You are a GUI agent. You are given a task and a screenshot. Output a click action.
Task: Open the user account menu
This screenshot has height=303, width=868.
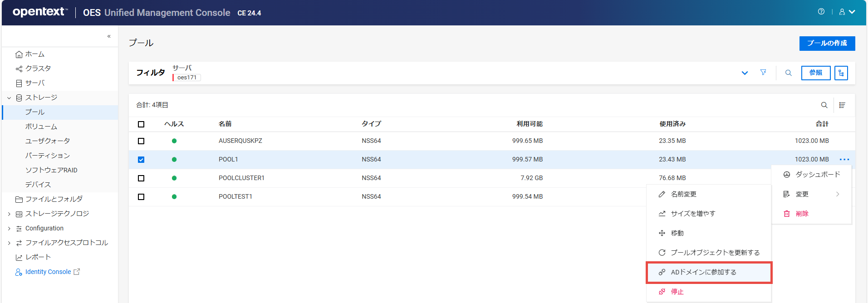tap(847, 12)
